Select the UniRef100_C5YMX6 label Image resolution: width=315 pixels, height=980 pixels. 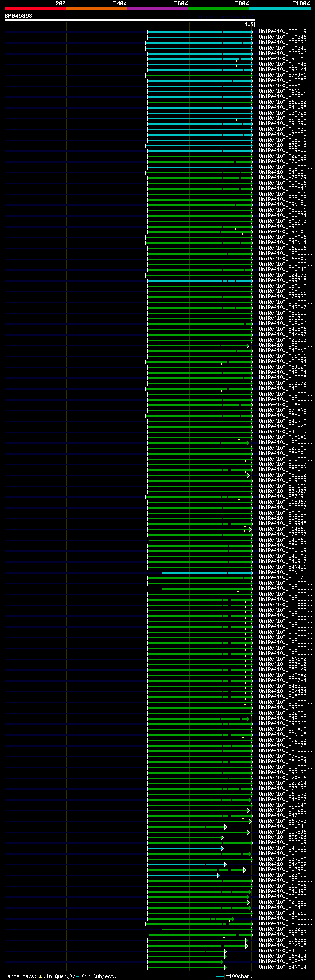coord(283,237)
